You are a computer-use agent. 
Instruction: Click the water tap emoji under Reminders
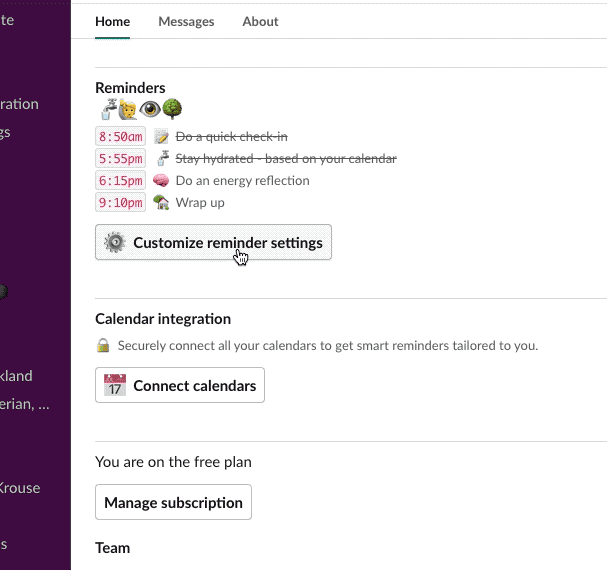point(108,109)
